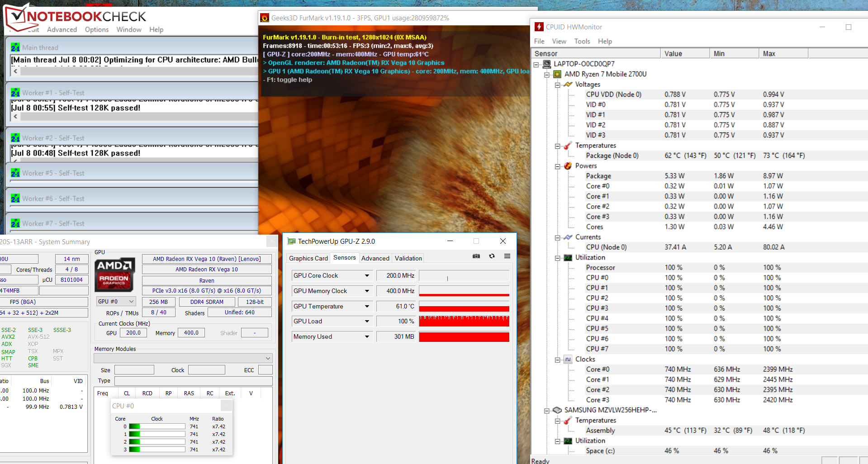
Task: Collapse the Voltages group in HWMonitor
Action: coord(558,85)
